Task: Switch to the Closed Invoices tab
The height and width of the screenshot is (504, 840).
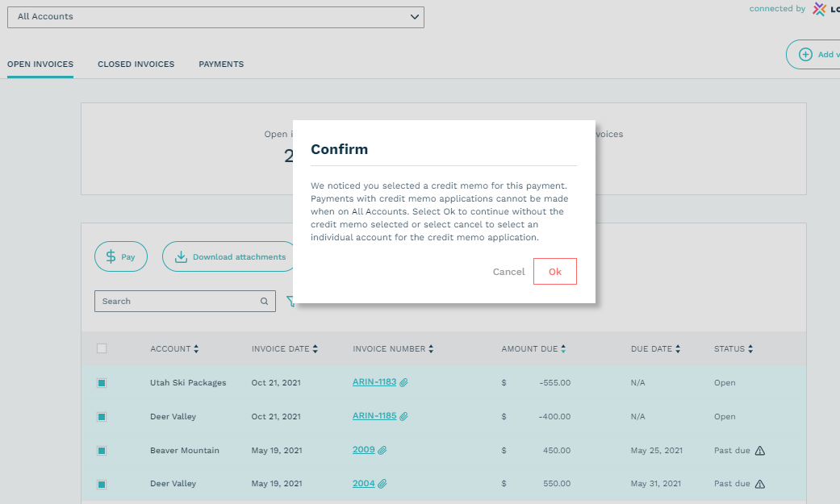Action: point(136,65)
